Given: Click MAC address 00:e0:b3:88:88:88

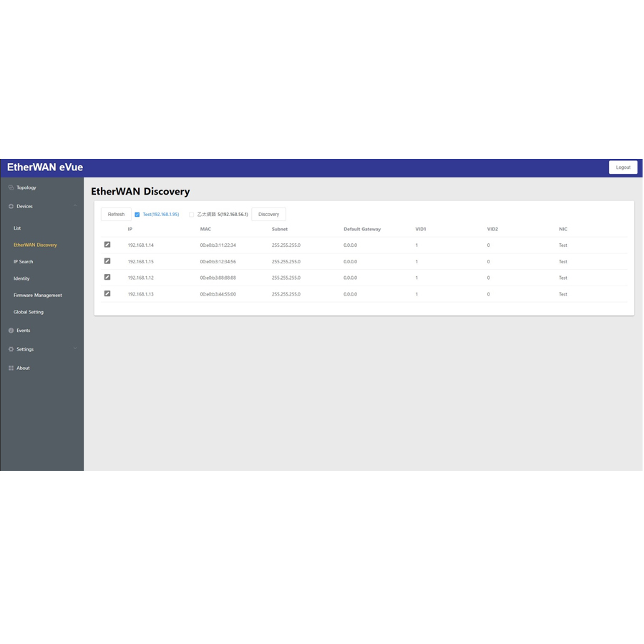Looking at the screenshot, I should click(218, 278).
